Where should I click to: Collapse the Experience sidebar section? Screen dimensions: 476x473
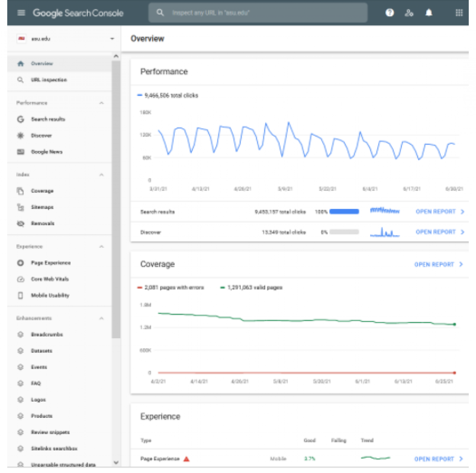point(102,247)
